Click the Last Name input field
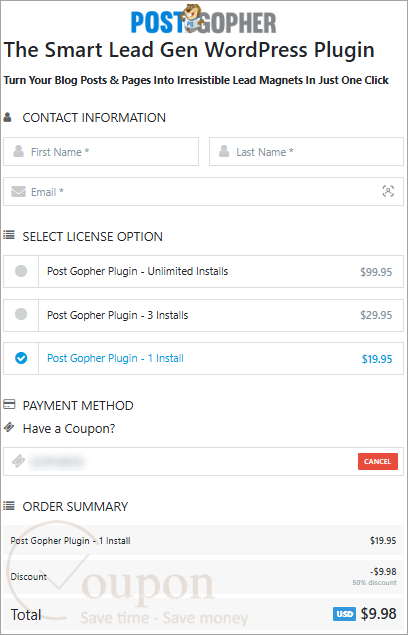 [x=306, y=151]
